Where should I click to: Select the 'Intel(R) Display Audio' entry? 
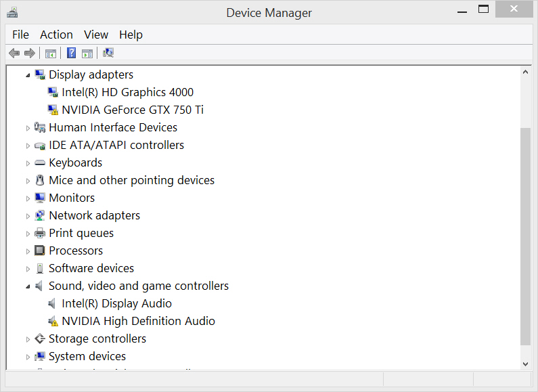116,303
